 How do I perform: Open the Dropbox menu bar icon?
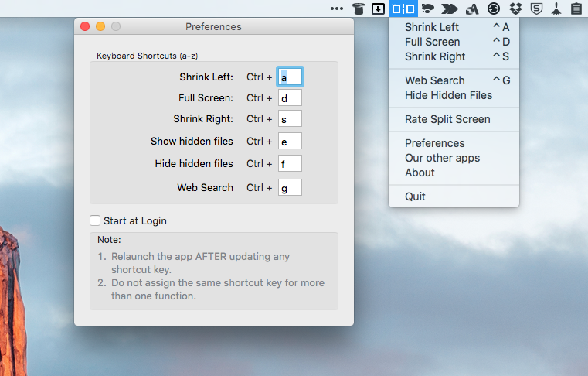coord(515,9)
